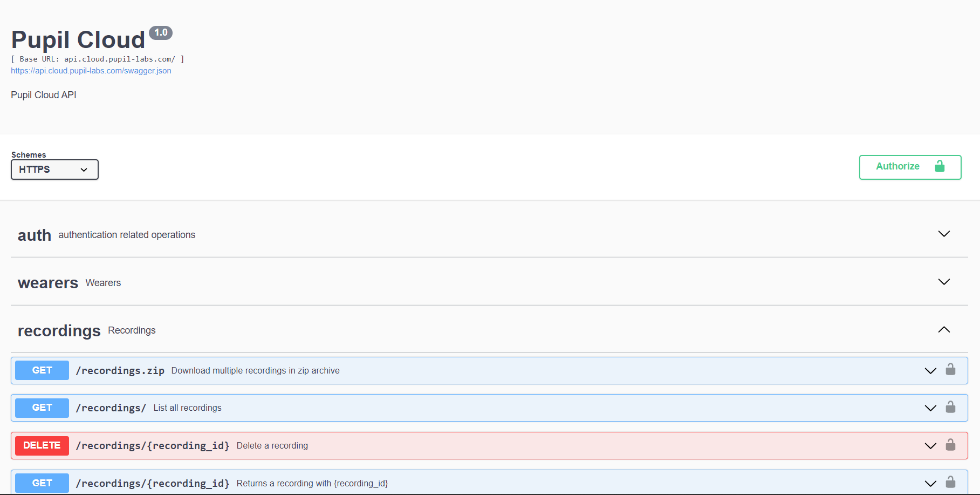Image resolution: width=980 pixels, height=495 pixels.
Task: Click the 'Pupil Cloud API' description
Action: (44, 95)
